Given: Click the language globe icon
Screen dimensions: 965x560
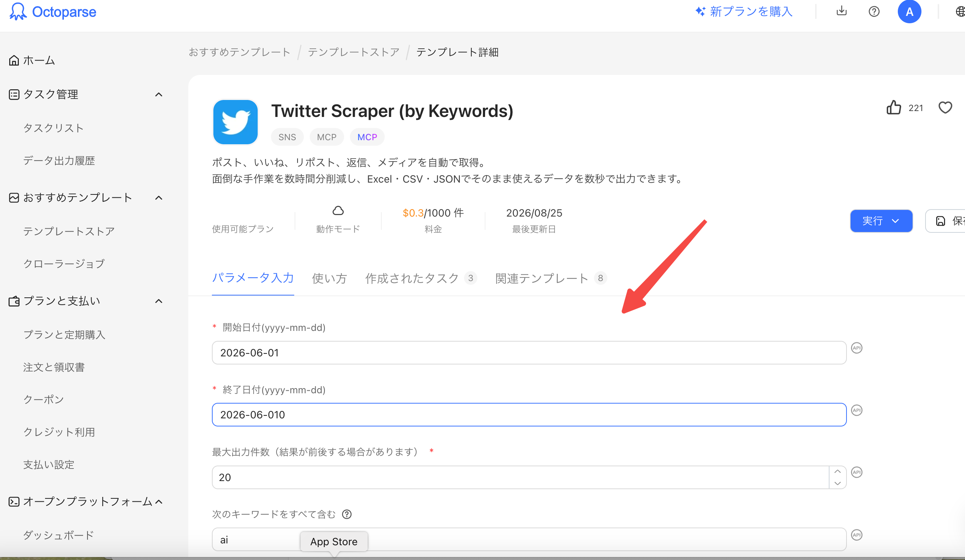Looking at the screenshot, I should click(961, 11).
